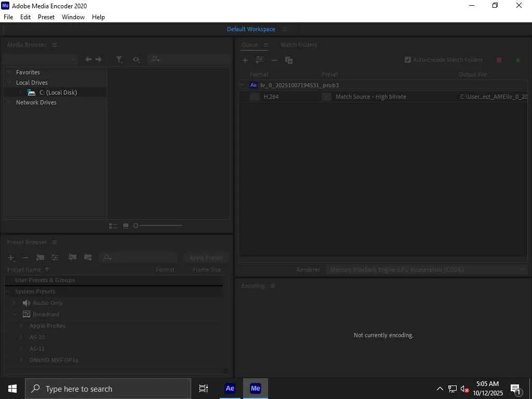Viewport: 532px width, 399px height.
Task: Open After Effects from the taskbar
Action: click(230, 389)
